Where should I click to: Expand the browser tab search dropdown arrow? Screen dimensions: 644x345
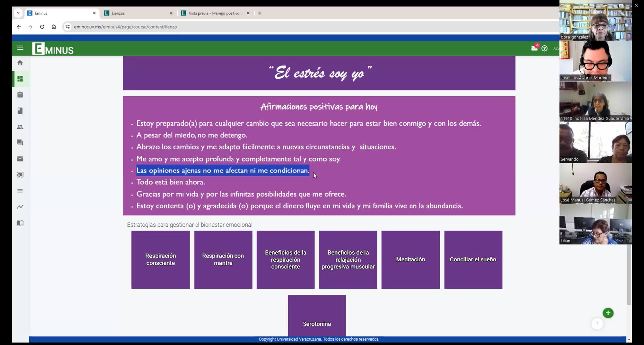tap(18, 13)
